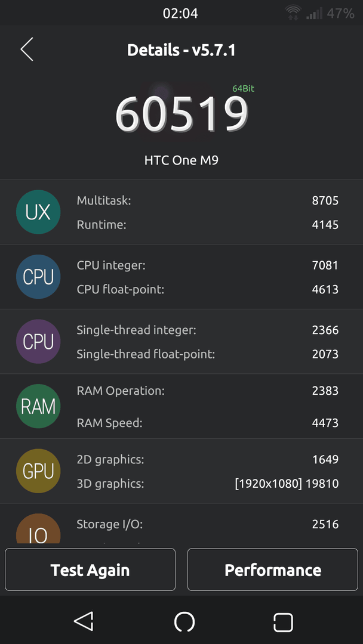Tap the 60519 total score
This screenshot has height=644, width=363.
pyautogui.click(x=181, y=114)
